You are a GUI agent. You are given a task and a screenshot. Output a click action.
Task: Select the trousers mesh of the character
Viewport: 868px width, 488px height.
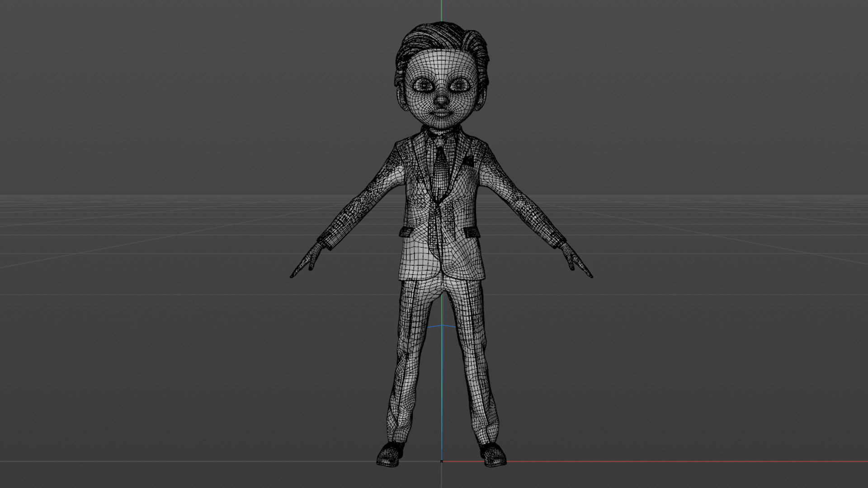coord(442,361)
